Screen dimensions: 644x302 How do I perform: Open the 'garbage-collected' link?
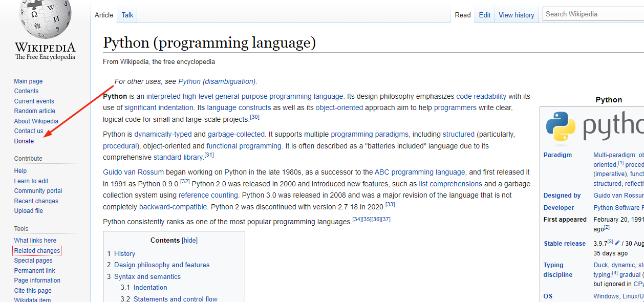(x=236, y=134)
